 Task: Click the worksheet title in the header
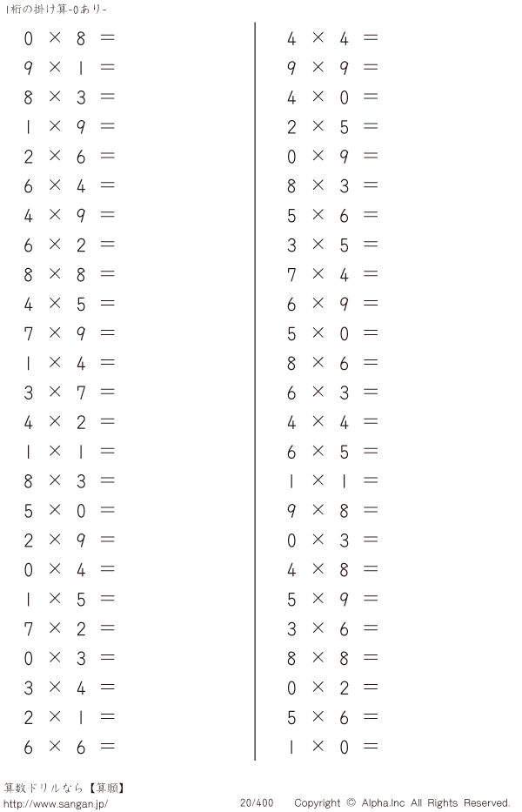click(x=56, y=10)
